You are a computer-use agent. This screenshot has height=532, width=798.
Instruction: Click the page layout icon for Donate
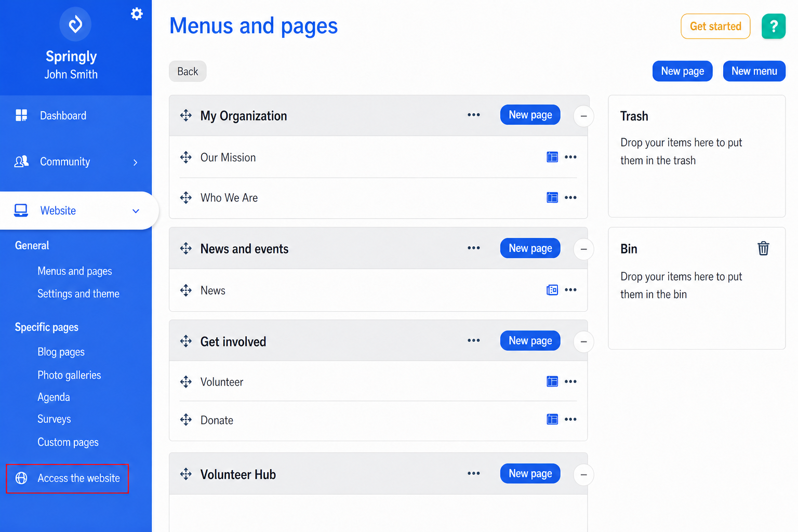[x=552, y=419]
